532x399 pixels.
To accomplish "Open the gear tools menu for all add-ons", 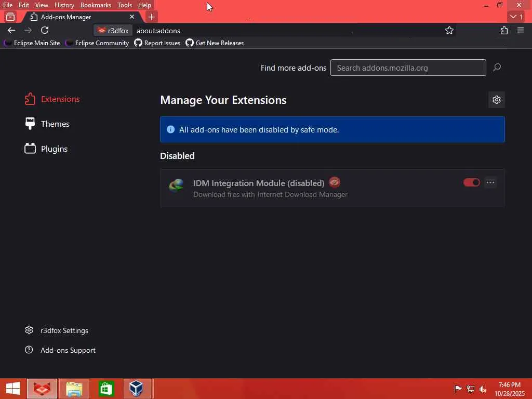I will click(496, 100).
